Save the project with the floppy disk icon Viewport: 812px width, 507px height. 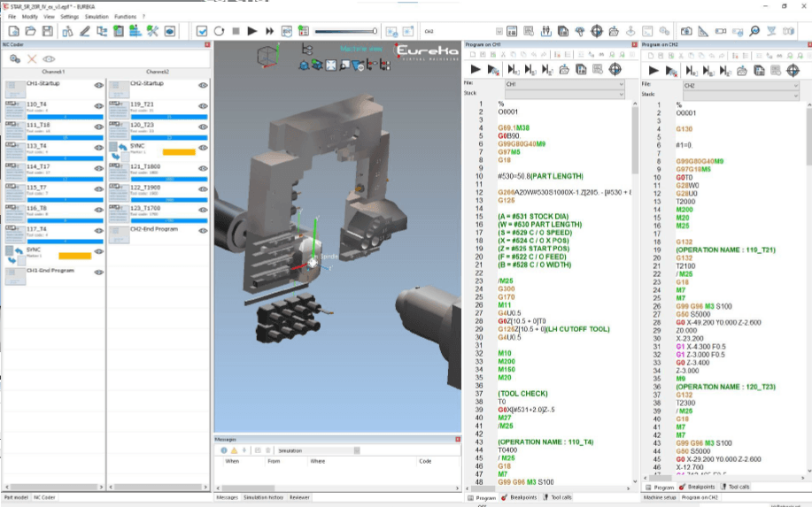[x=48, y=31]
